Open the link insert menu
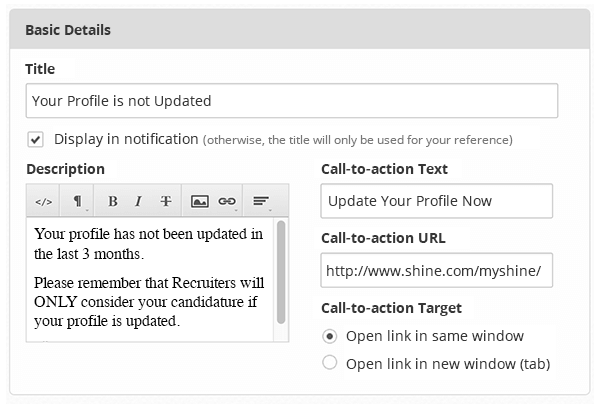Image resolution: width=600 pixels, height=407 pixels. click(227, 201)
